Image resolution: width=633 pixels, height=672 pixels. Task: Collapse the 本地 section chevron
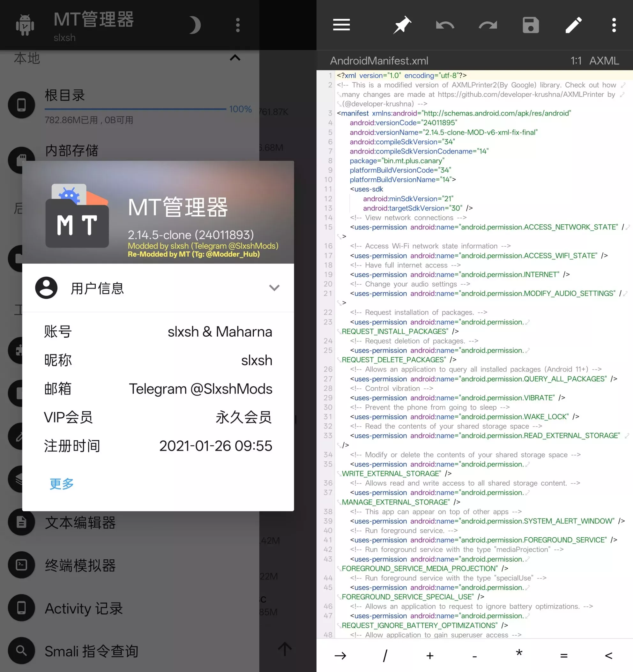[235, 58]
